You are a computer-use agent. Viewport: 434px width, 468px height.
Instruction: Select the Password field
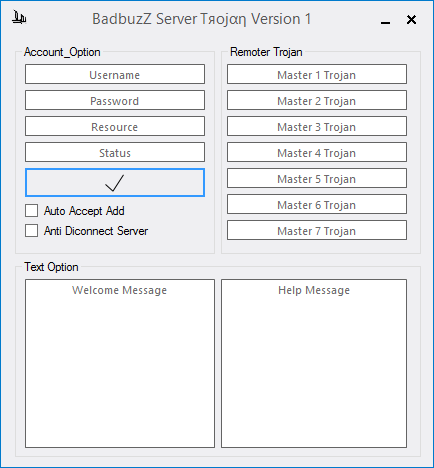click(115, 100)
